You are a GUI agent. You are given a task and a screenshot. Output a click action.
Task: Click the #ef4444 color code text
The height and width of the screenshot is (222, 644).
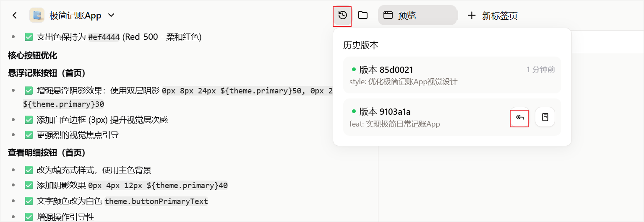104,37
